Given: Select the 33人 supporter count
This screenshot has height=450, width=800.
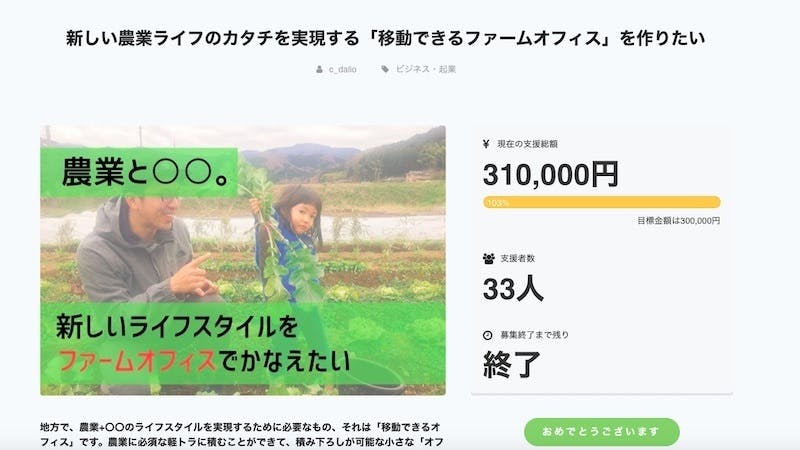Looking at the screenshot, I should [x=513, y=289].
